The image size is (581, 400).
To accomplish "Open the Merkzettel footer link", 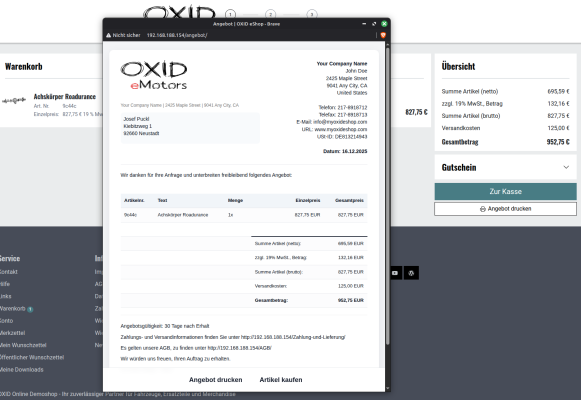I will [12, 333].
